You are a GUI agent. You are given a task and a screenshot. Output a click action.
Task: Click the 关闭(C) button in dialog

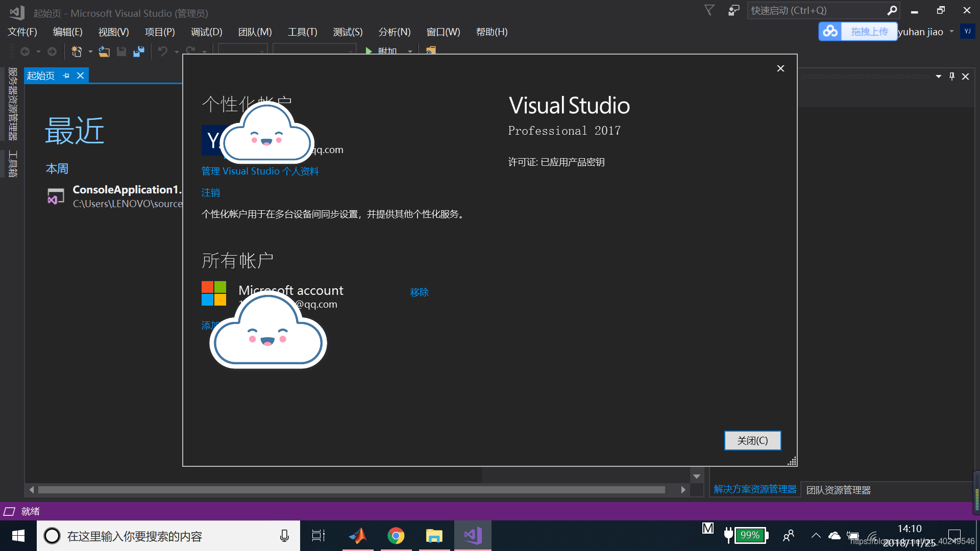pyautogui.click(x=752, y=440)
